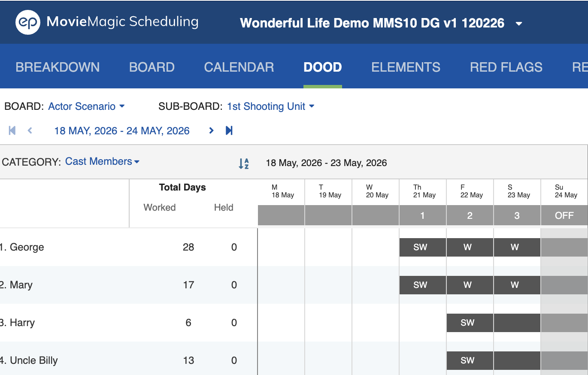Screen dimensions: 588x375
Task: Toggle the OFF status on Sunday 24 May
Action: [x=564, y=215]
